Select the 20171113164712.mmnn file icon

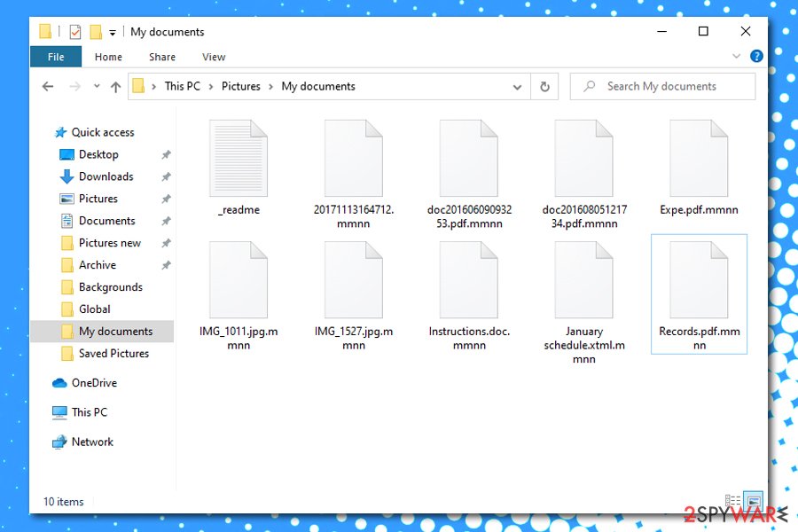pyautogui.click(x=353, y=158)
